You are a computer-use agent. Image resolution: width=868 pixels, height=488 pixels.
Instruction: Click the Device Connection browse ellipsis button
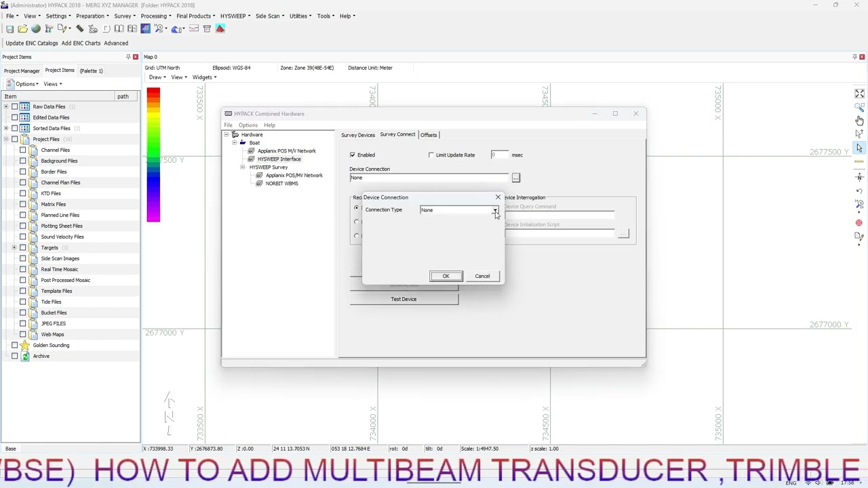coord(516,178)
